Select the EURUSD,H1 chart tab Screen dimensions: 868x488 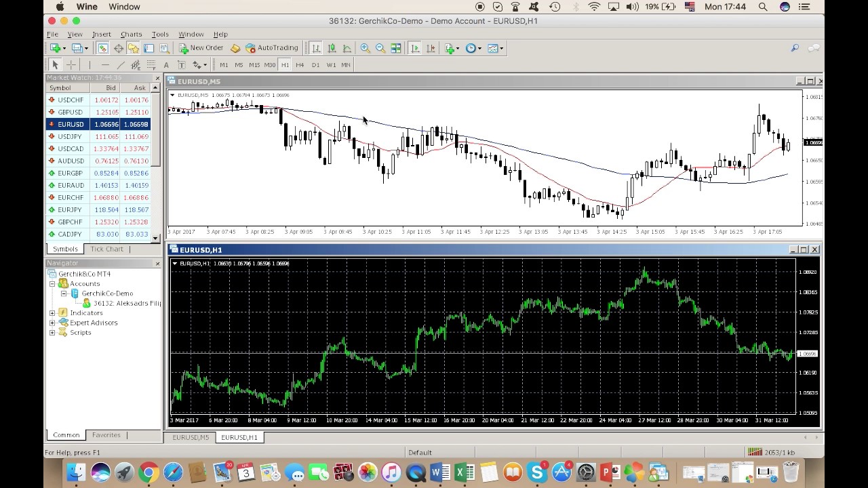tap(239, 437)
